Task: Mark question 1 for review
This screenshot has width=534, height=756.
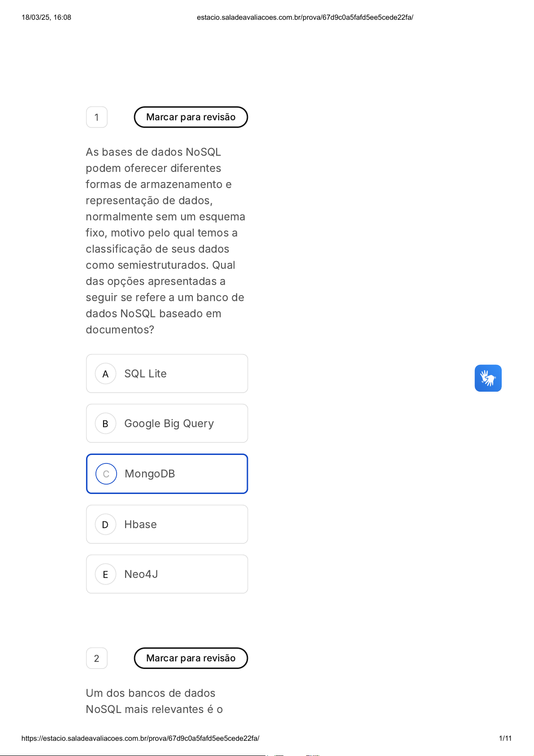Action: (x=191, y=117)
